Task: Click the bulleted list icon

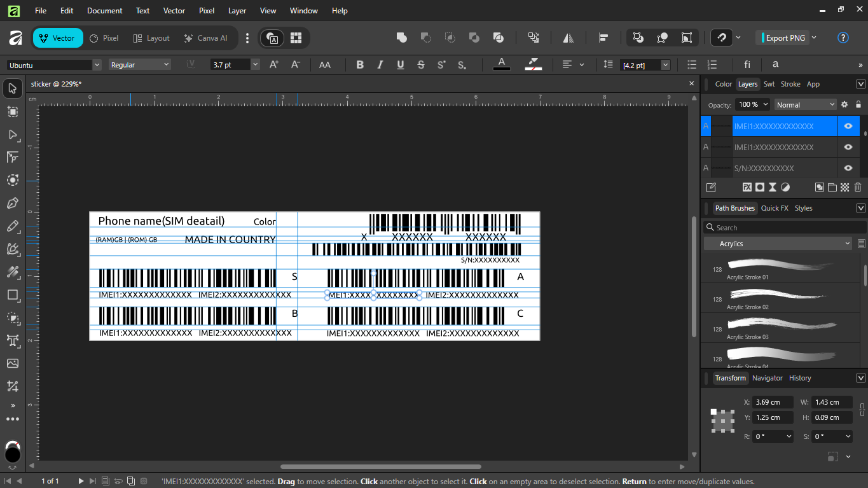Action: click(692, 65)
